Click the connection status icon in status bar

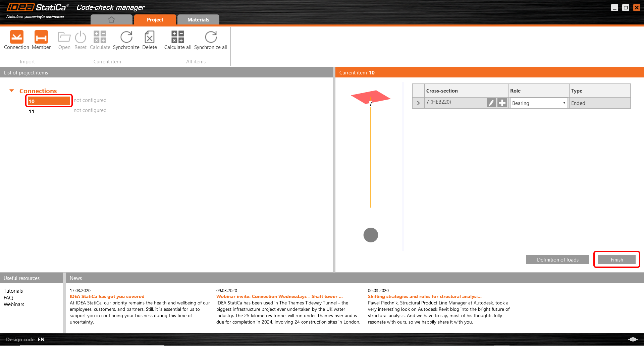click(x=633, y=339)
